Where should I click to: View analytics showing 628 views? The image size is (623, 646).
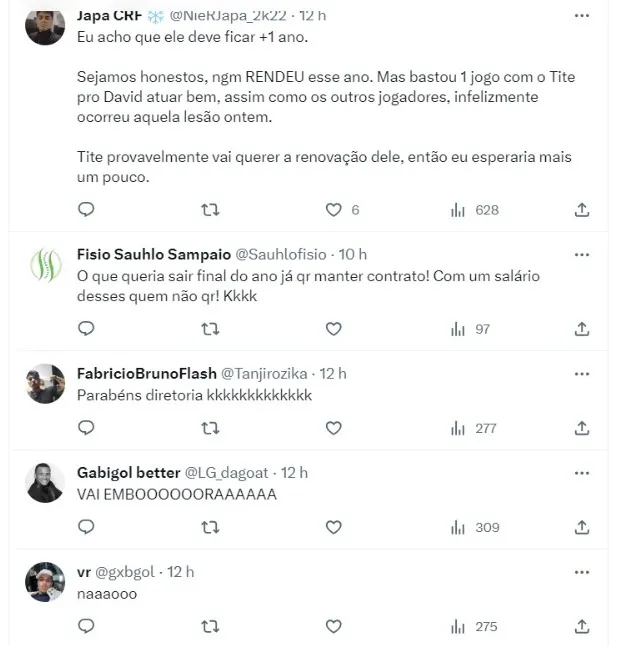474,210
